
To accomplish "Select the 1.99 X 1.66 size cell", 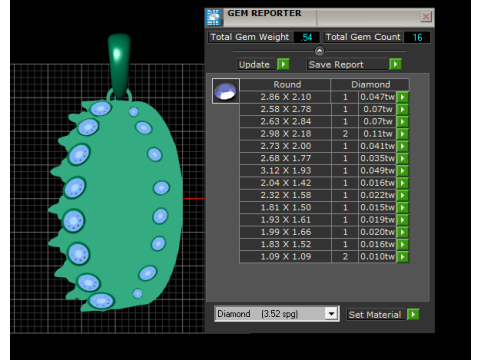I will pyautogui.click(x=285, y=232).
